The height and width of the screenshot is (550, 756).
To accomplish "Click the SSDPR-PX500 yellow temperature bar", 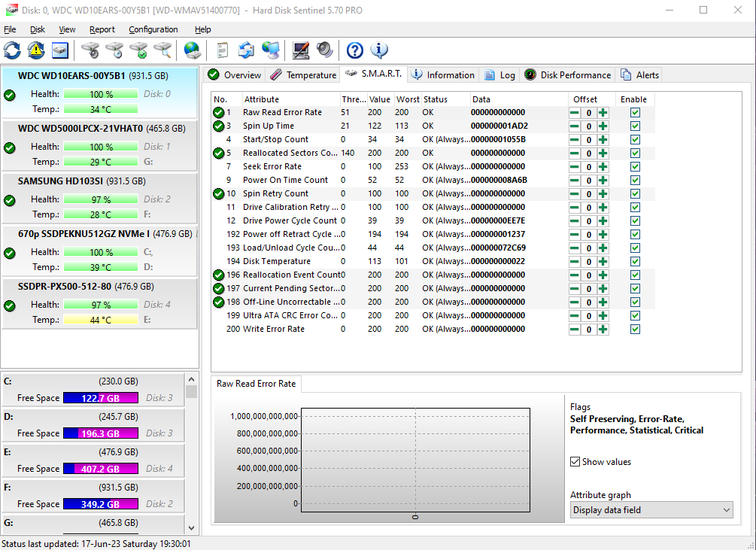I will [x=100, y=320].
